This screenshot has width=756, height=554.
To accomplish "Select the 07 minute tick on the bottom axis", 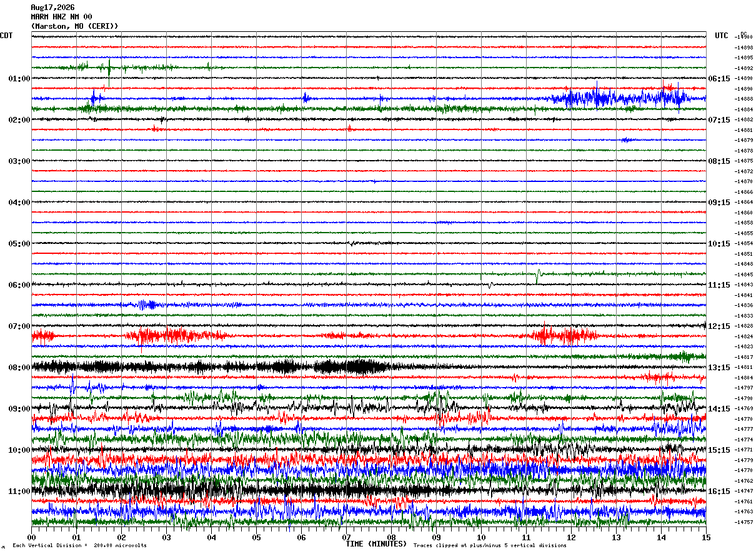I will tap(346, 537).
